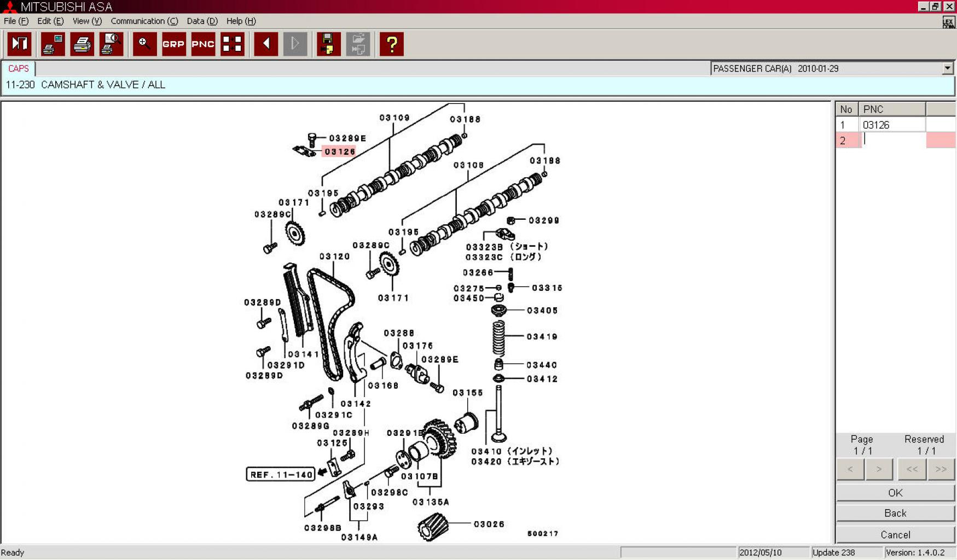957x560 pixels.
Task: Click the Back button
Action: 895,513
